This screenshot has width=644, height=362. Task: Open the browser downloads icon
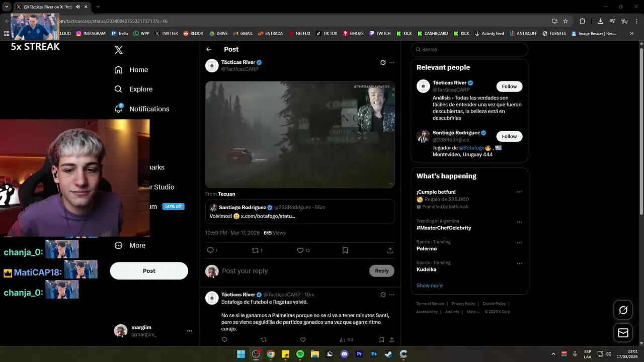coord(600,21)
